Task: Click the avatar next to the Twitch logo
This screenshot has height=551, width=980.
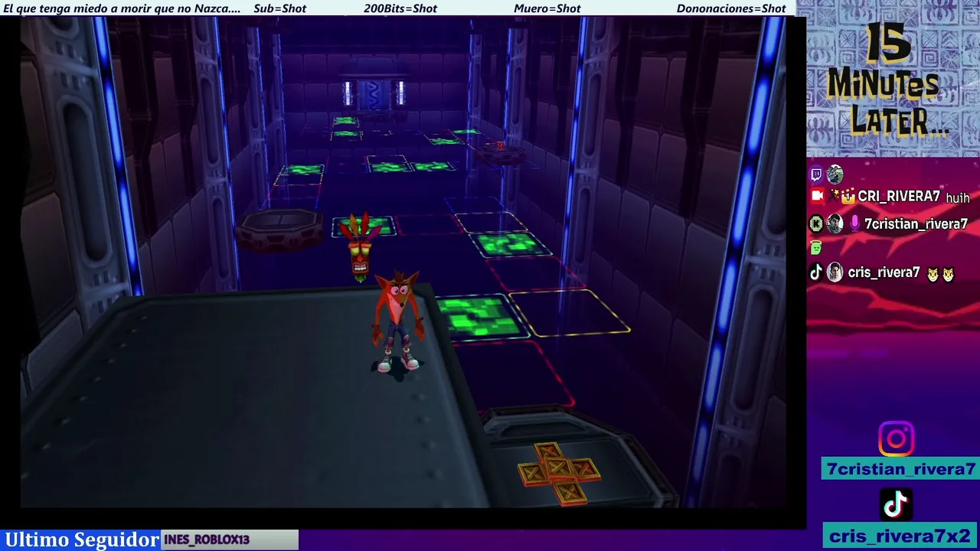Action: point(835,174)
